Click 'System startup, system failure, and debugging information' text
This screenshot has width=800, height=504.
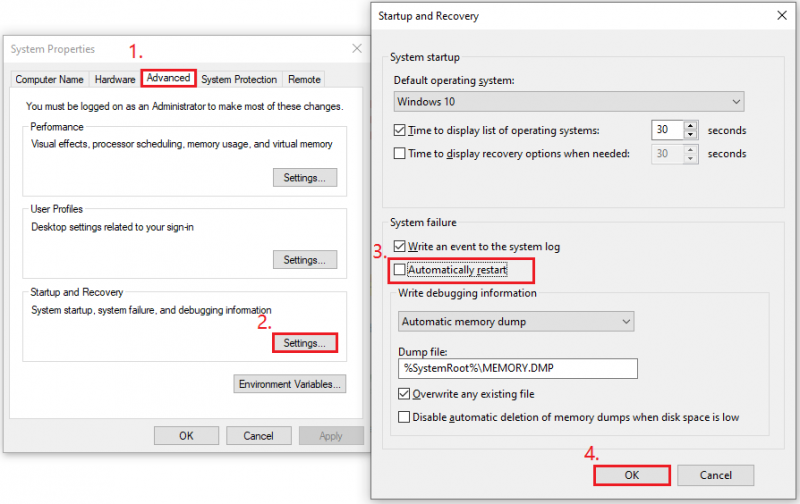151,310
